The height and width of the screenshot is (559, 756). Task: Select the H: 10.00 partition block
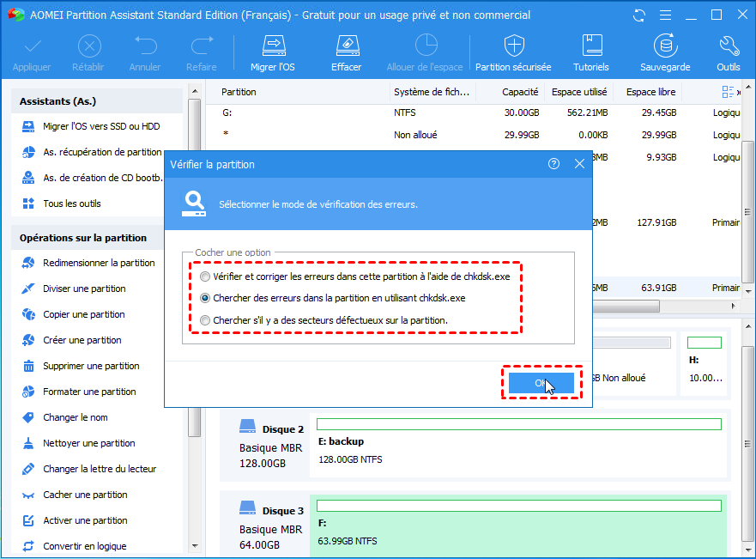pyautogui.click(x=705, y=364)
